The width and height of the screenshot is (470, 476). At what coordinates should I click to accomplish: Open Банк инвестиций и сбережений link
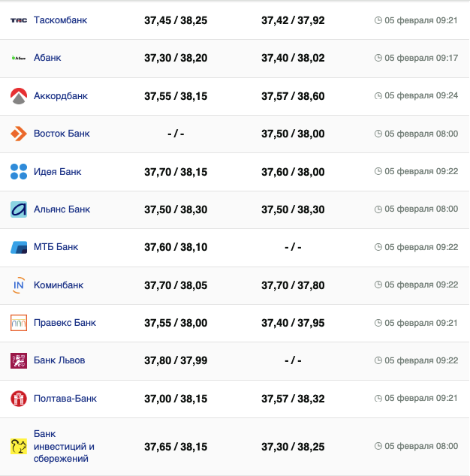coord(64,447)
